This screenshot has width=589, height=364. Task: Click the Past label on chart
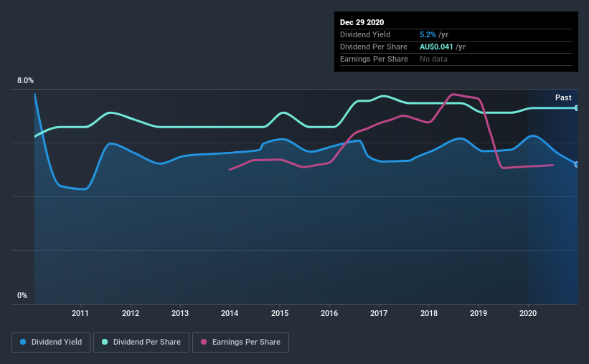pyautogui.click(x=563, y=97)
